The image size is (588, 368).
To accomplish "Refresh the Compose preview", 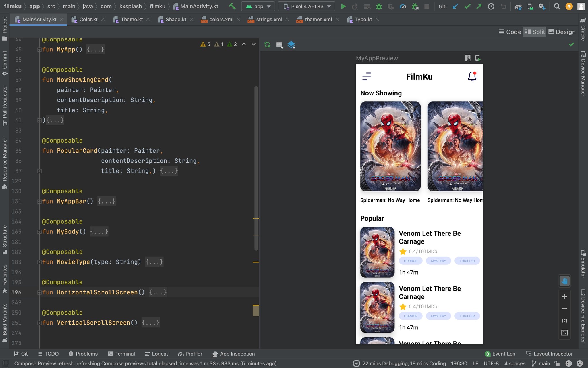I will 267,45.
